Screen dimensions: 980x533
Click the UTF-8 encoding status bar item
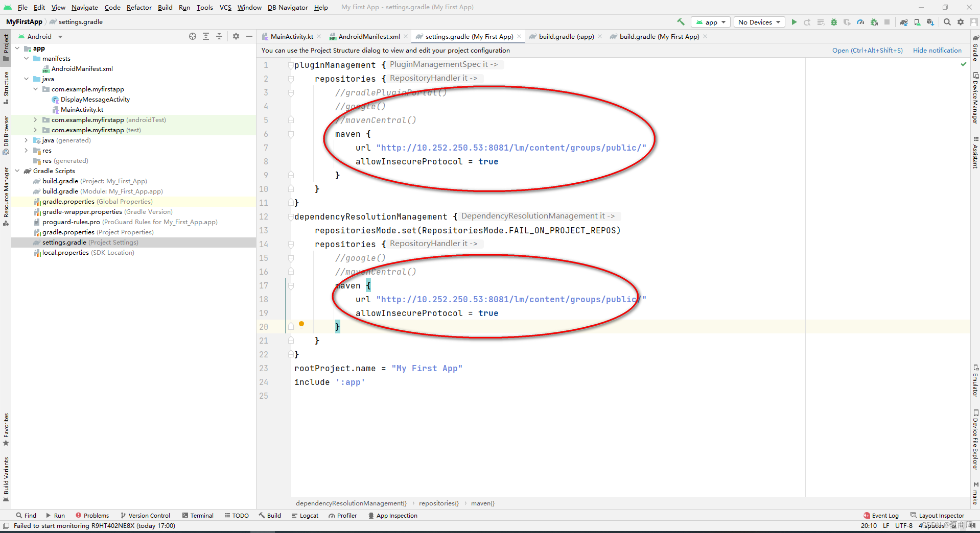[x=903, y=525]
